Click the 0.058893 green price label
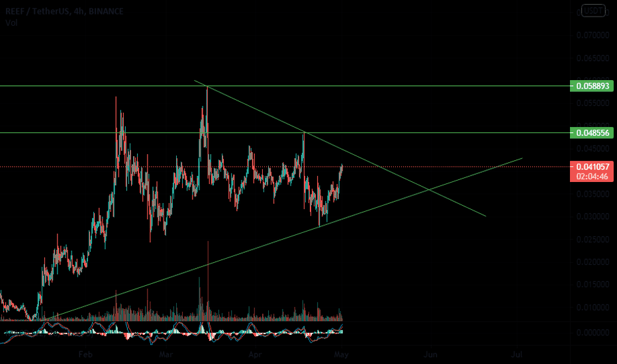Viewport: 617px width, 364px height. (x=591, y=86)
